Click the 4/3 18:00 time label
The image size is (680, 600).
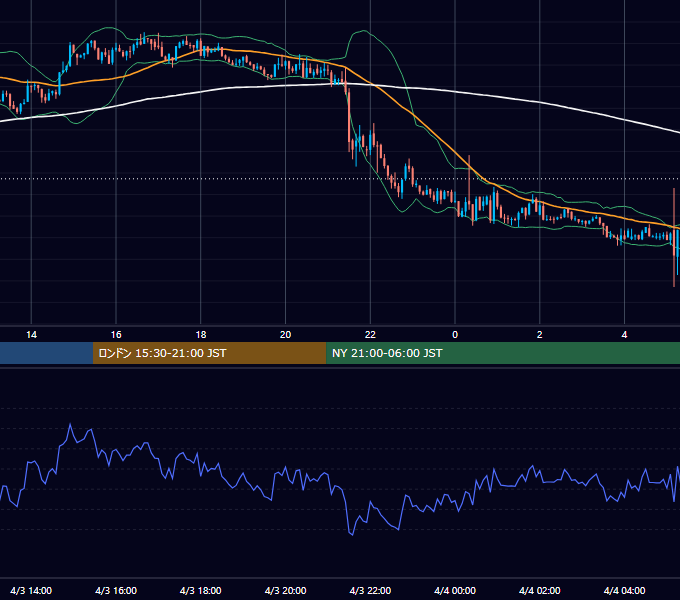(201, 590)
